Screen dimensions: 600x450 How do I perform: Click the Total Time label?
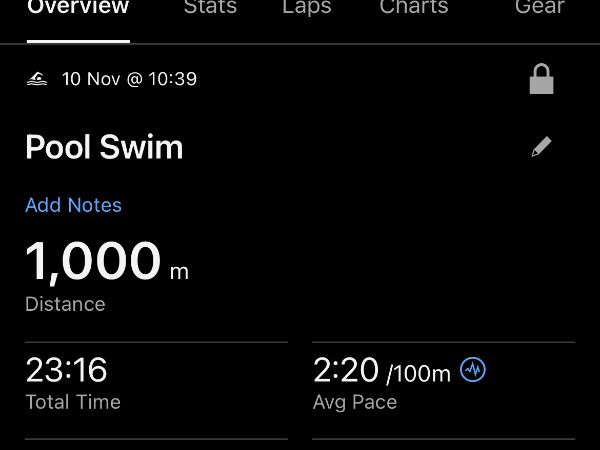[x=73, y=402]
